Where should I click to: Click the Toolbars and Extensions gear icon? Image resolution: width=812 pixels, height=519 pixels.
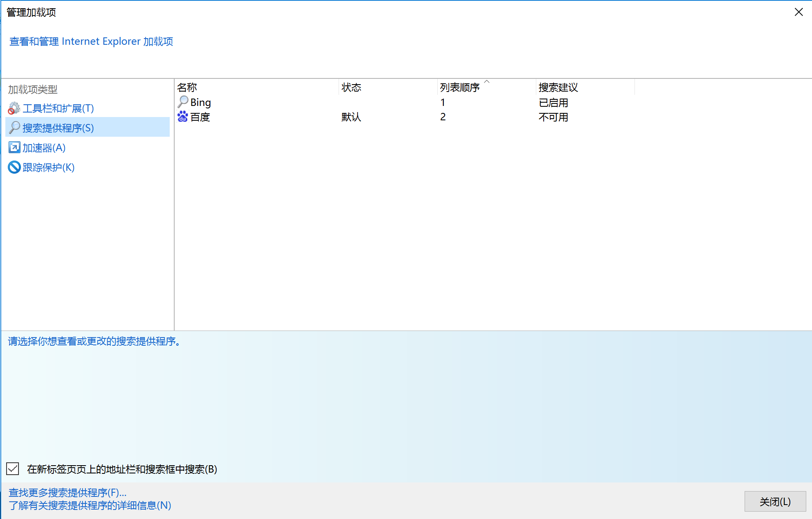[x=14, y=108]
